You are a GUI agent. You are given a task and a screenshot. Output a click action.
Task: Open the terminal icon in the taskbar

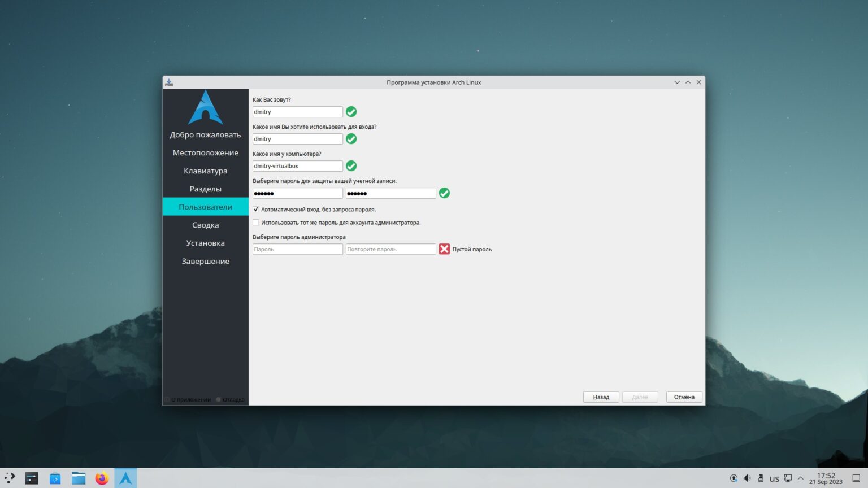pyautogui.click(x=31, y=478)
